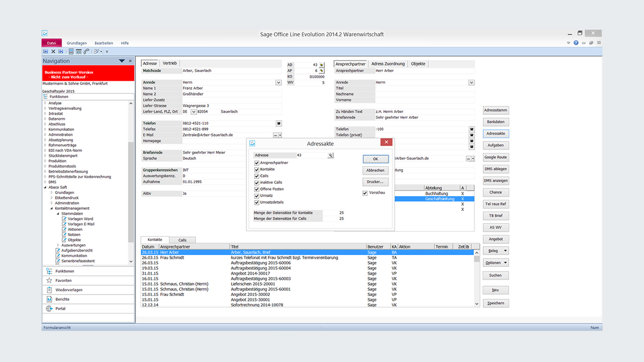
Task: Uncheck the Umsatzdetails checkbox
Action: 257,202
